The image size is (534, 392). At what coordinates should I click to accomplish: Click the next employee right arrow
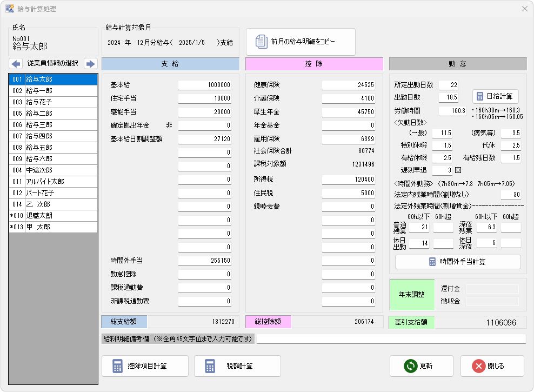coord(90,64)
